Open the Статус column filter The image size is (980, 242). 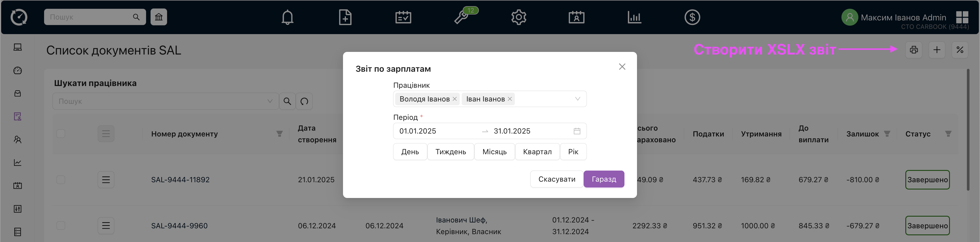948,134
